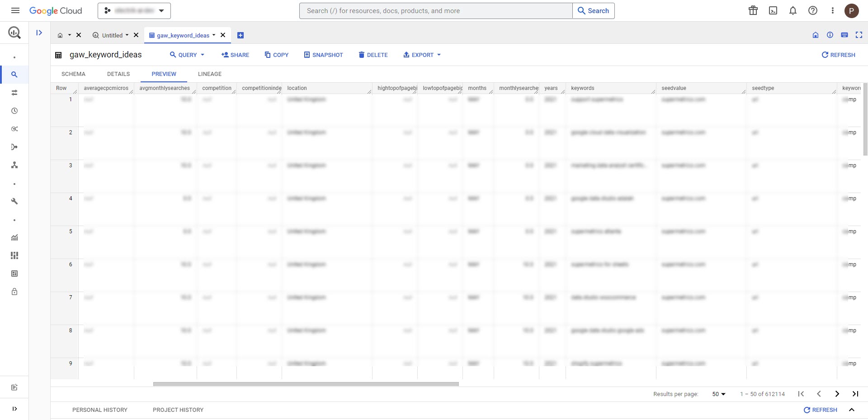Click the Snapshot button
The image size is (868, 420).
pyautogui.click(x=323, y=55)
